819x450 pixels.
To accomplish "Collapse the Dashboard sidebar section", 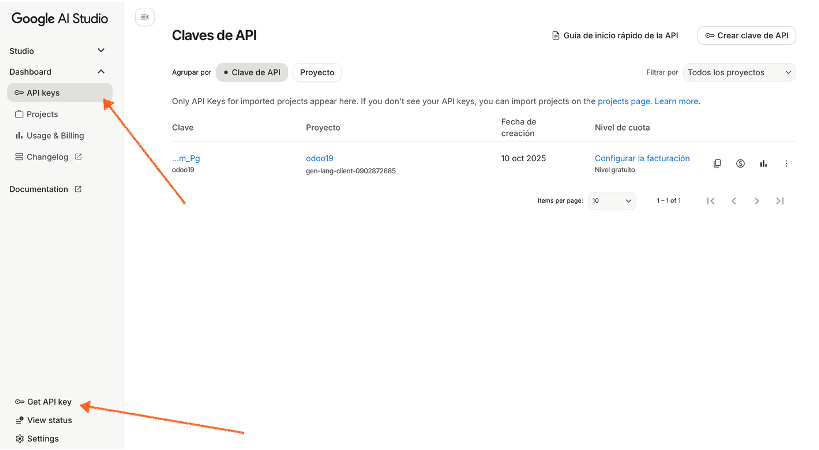I will [x=57, y=72].
